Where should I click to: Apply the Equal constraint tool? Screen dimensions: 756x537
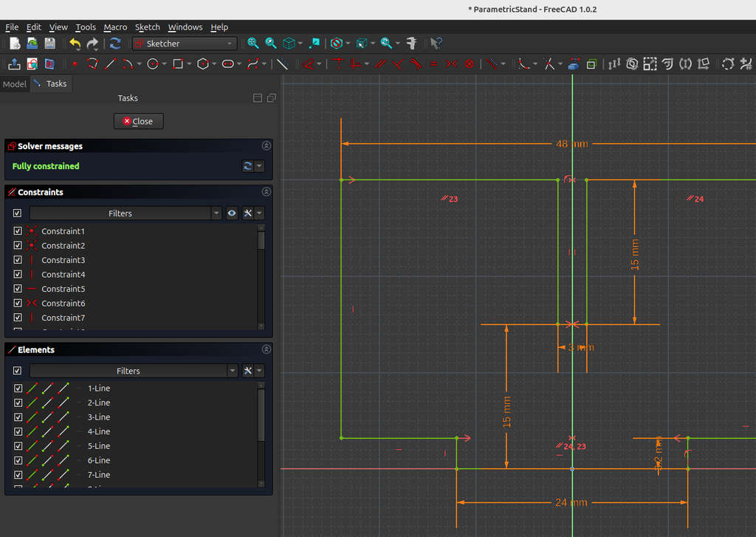[433, 64]
